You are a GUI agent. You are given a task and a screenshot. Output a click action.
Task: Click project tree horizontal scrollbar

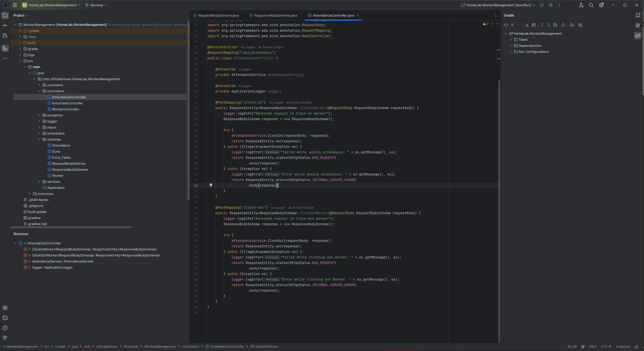[x=71, y=227]
